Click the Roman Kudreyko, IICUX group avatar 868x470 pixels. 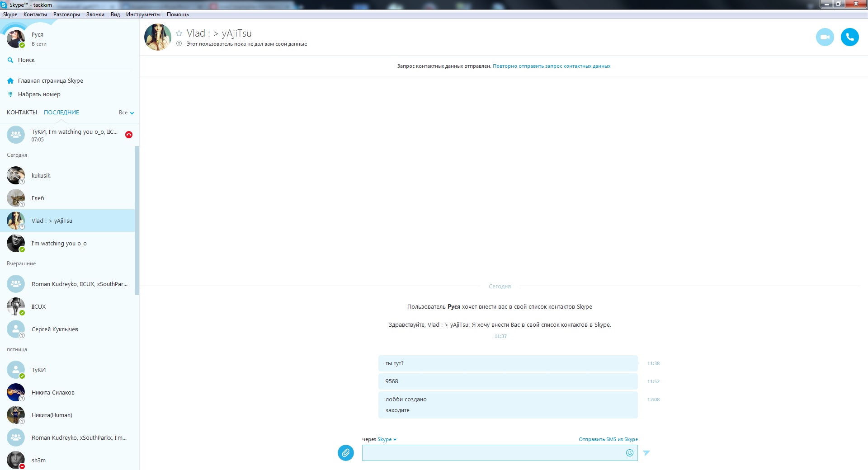tap(16, 284)
